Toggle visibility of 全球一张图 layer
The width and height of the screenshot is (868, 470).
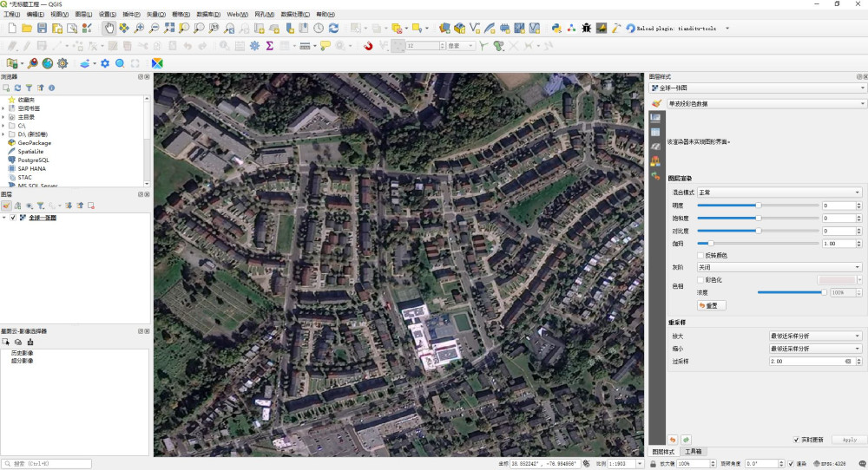(13, 218)
